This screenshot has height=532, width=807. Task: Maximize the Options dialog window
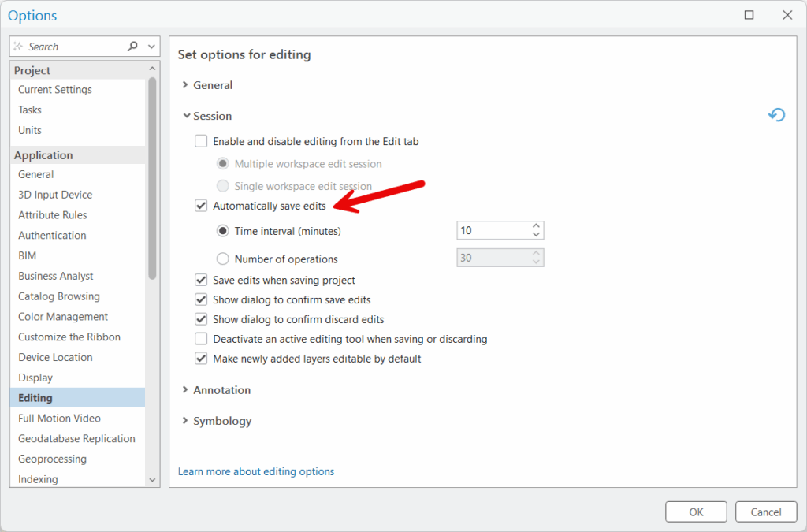click(749, 15)
